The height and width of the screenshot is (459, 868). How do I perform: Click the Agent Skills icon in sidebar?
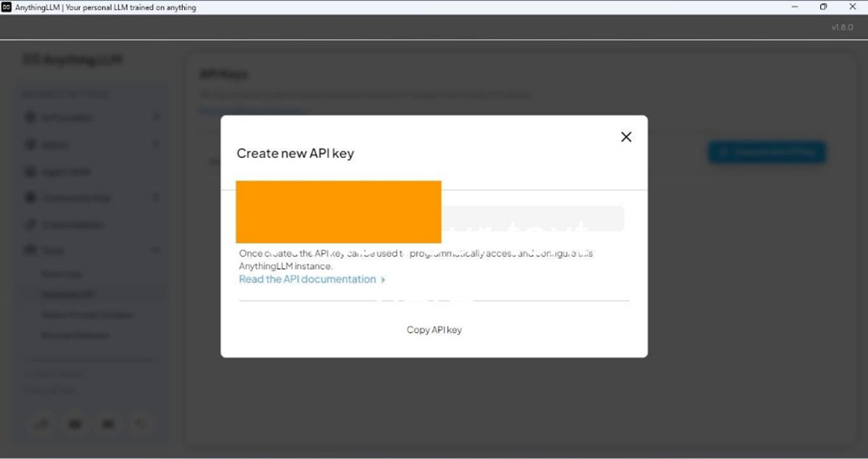coord(32,171)
